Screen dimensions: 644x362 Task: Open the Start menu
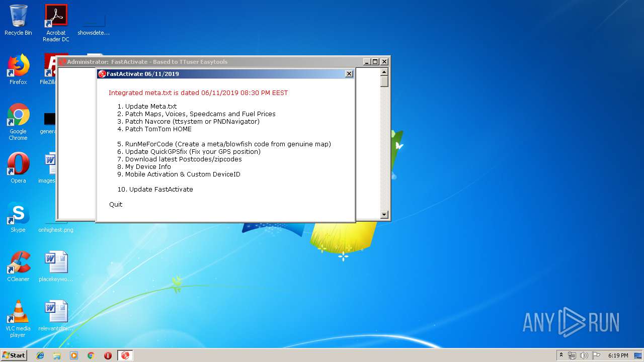pos(14,355)
